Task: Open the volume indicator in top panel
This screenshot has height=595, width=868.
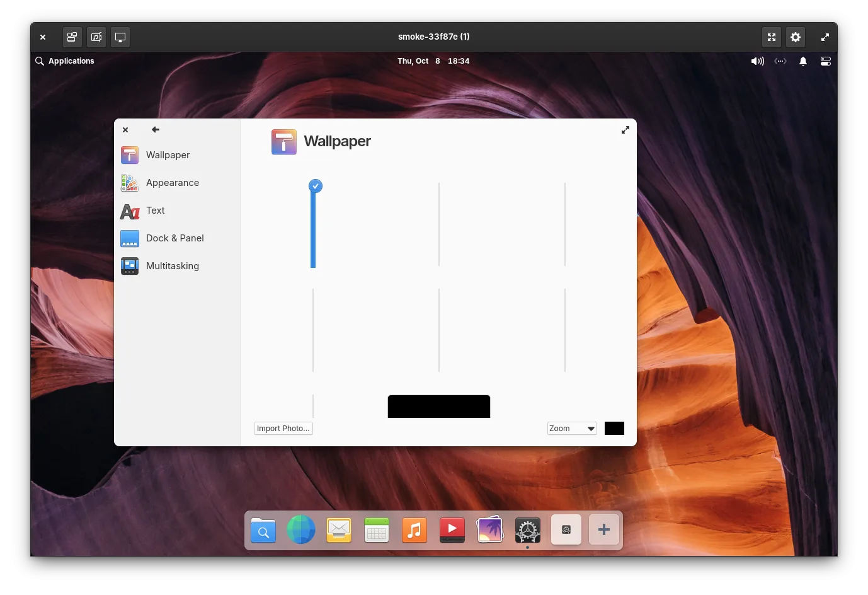Action: click(x=758, y=61)
